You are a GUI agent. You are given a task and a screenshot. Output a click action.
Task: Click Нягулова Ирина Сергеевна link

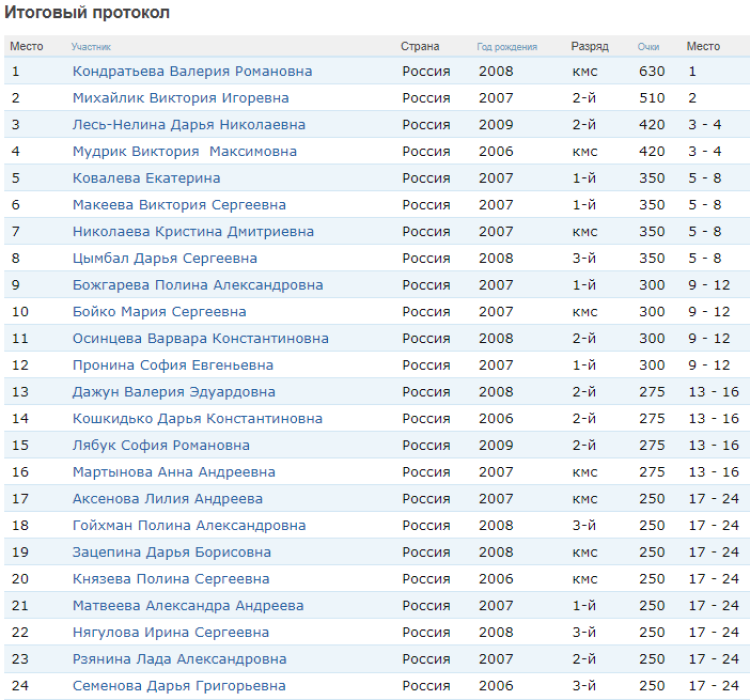170,632
